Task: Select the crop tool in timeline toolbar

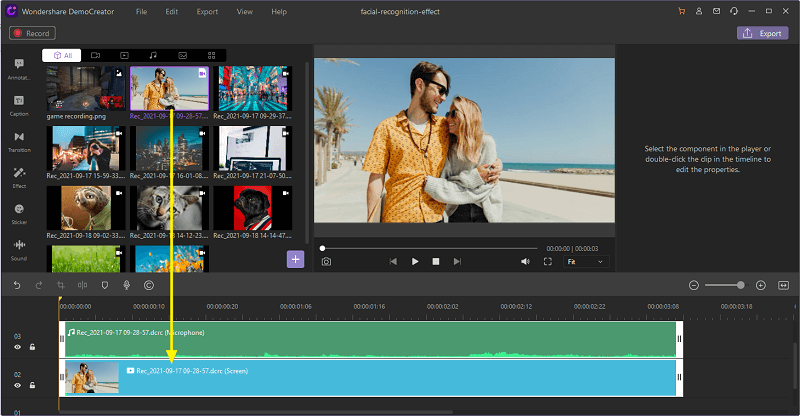Action: (x=61, y=285)
